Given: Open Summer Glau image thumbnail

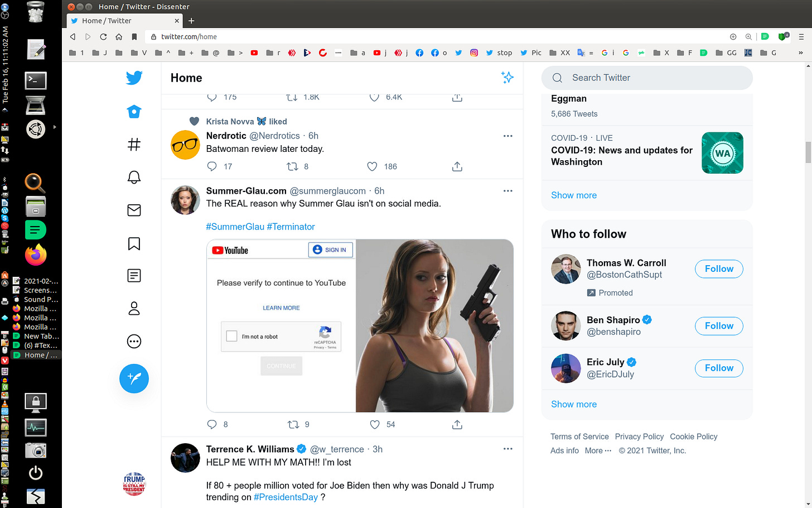Looking at the screenshot, I should [434, 326].
